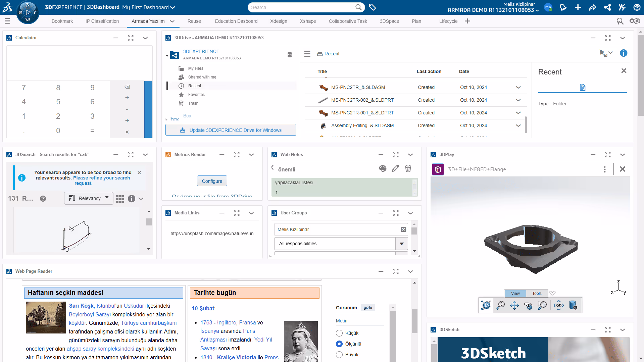The height and width of the screenshot is (362, 644).
Task: Close the 3DPlay file with X
Action: tap(623, 169)
